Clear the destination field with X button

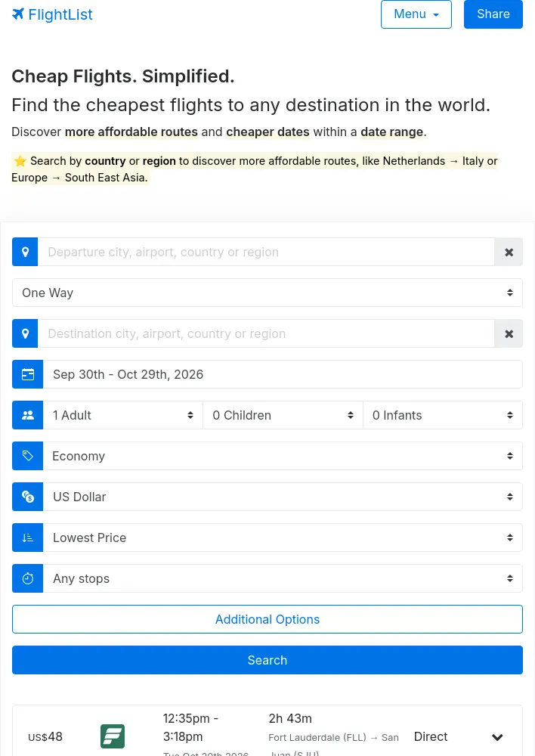(509, 333)
